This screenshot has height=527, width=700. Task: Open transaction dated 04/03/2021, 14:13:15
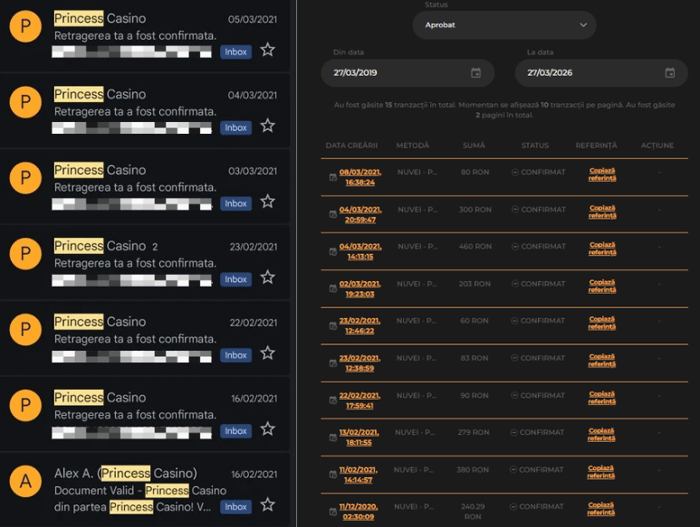[x=360, y=251]
